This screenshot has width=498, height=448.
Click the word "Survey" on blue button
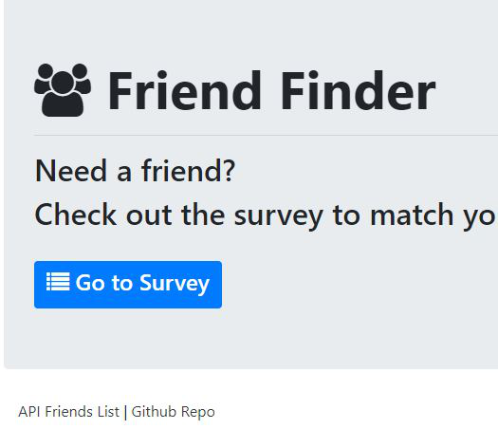pyautogui.click(x=175, y=284)
